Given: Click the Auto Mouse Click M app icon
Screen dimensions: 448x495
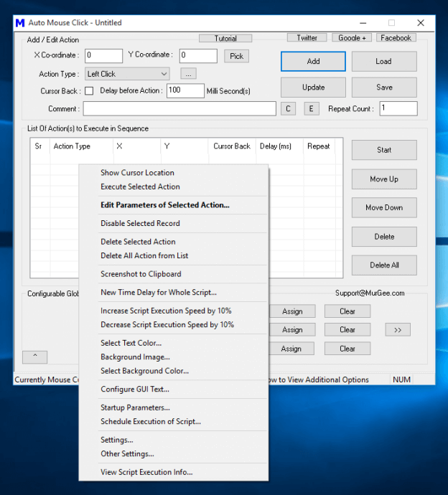Looking at the screenshot, I should [20, 23].
